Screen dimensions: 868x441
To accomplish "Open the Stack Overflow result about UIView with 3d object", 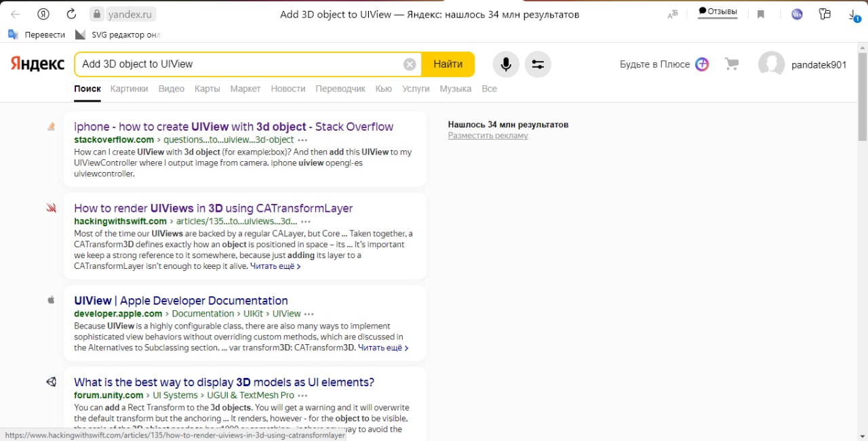I will click(x=234, y=127).
